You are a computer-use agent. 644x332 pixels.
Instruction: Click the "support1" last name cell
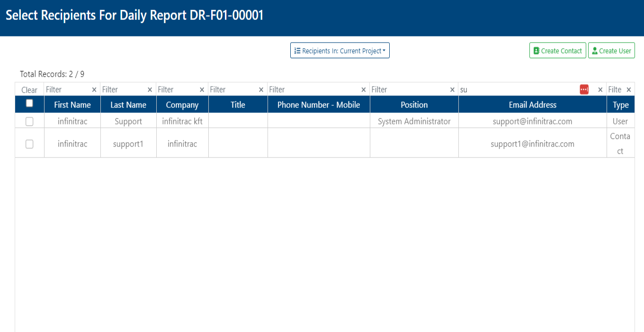(x=128, y=144)
